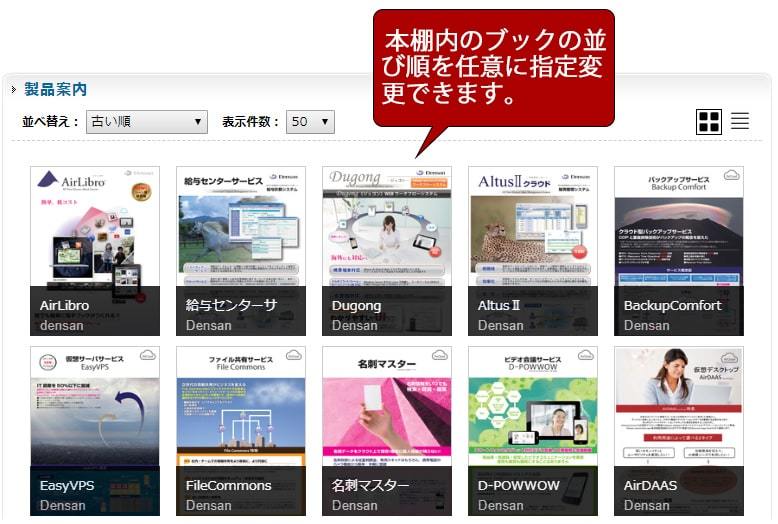Click the cloud icon on the 名刺マスター cover
The height and width of the screenshot is (524, 778).
440,355
